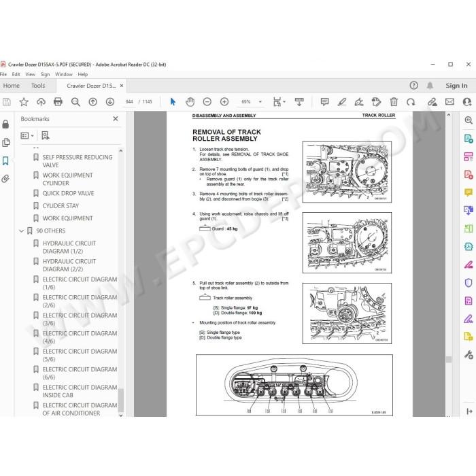Click the Zoom in plus icon

224,102
